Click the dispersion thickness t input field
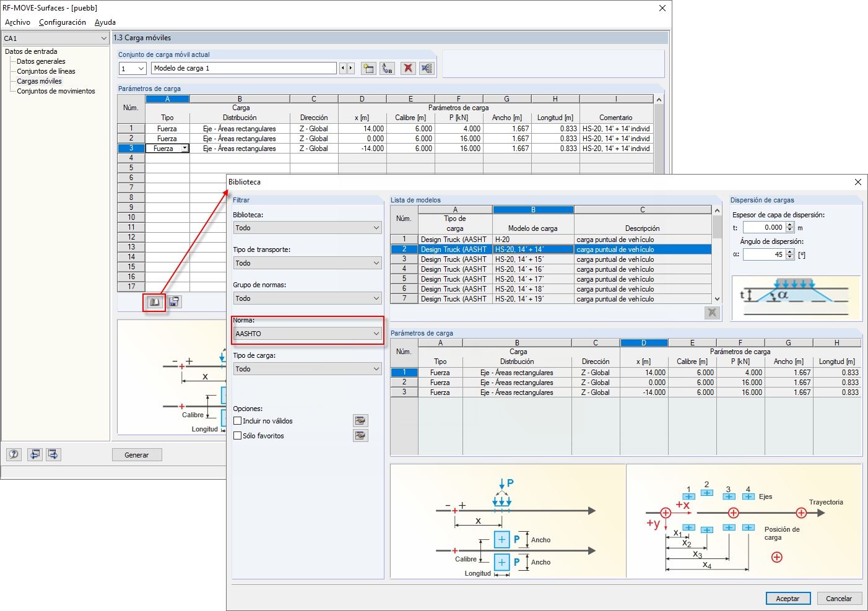 click(x=765, y=228)
